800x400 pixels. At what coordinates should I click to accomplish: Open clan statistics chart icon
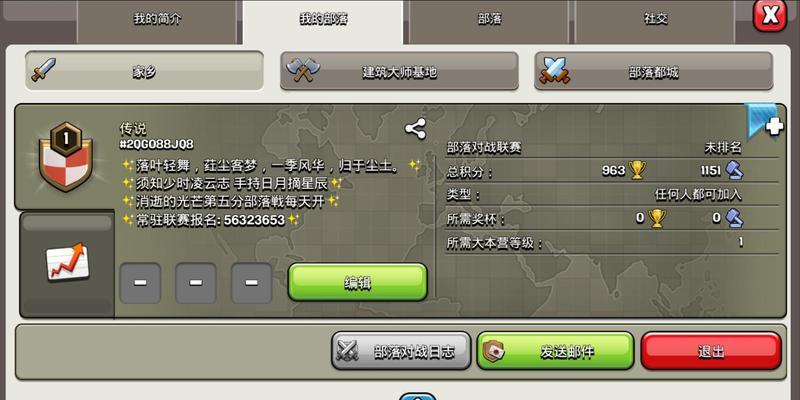click(x=67, y=262)
